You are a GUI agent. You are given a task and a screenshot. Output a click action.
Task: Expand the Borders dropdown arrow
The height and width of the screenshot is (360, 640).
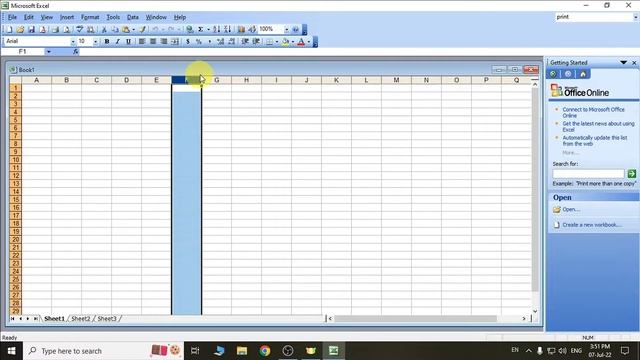(276, 41)
